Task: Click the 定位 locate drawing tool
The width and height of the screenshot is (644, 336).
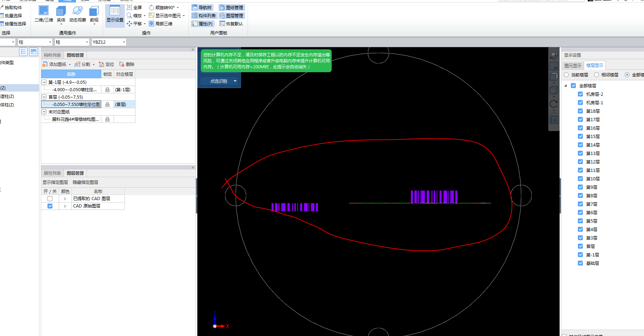Action: pyautogui.click(x=107, y=64)
